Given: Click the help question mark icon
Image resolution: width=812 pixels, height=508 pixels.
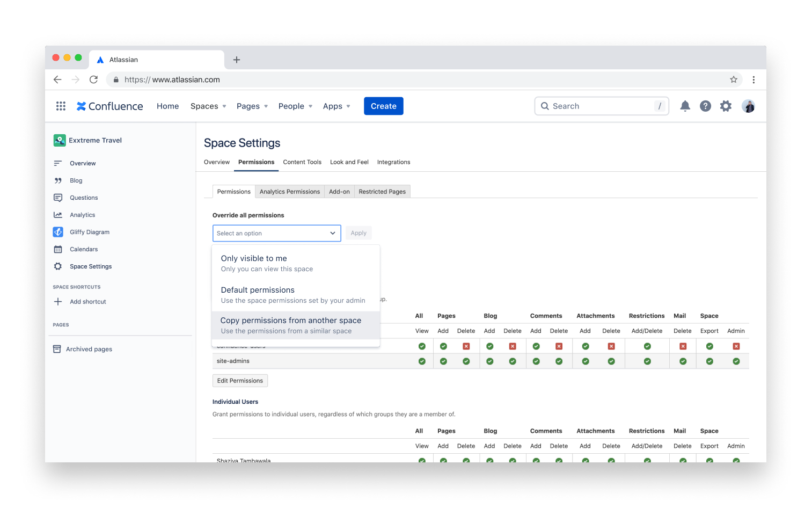Looking at the screenshot, I should (x=705, y=106).
